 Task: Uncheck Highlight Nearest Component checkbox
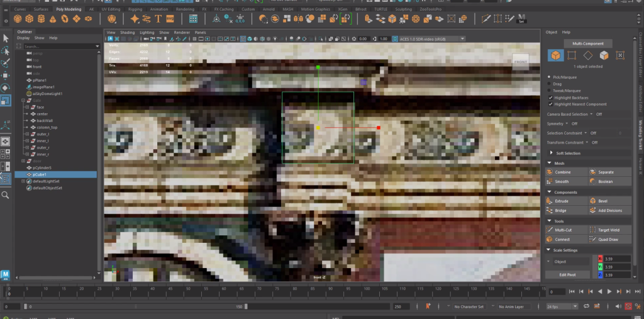click(x=550, y=104)
